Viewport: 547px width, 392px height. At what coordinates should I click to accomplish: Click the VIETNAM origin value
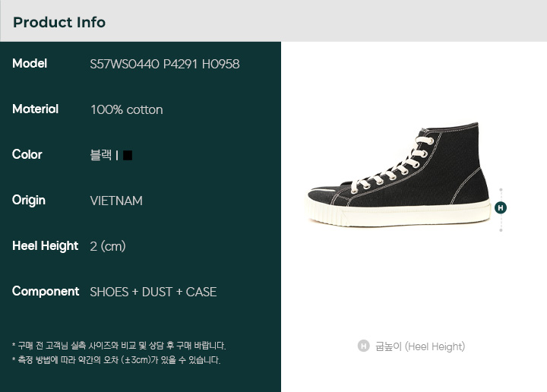click(x=116, y=201)
